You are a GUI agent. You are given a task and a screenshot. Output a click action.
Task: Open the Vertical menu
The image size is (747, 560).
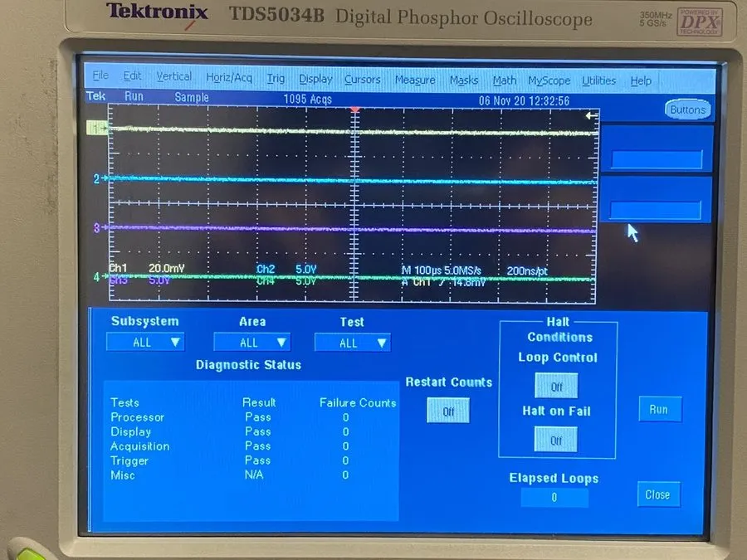[174, 76]
